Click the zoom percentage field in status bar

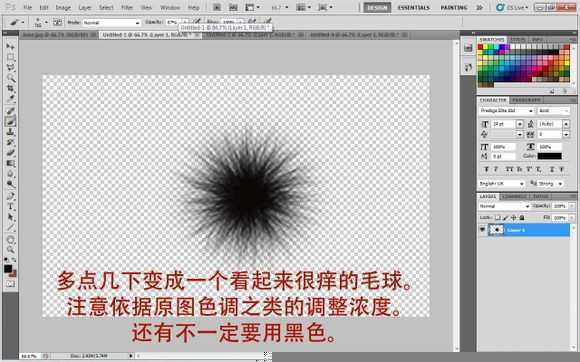(x=29, y=356)
